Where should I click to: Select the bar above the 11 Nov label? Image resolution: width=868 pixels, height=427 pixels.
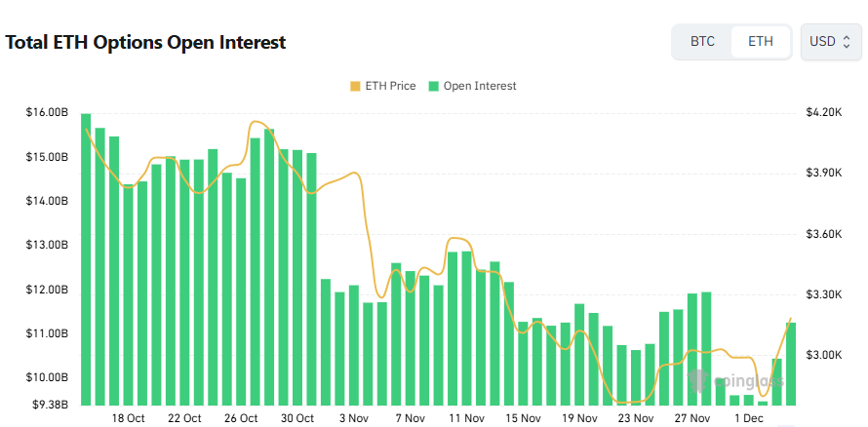point(467,328)
